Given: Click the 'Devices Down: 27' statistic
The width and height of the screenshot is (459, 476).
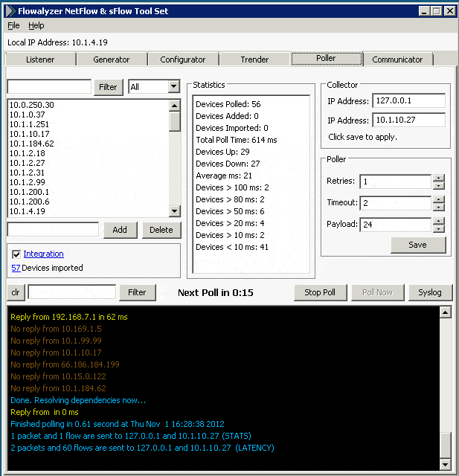Looking at the screenshot, I should coord(228,164).
